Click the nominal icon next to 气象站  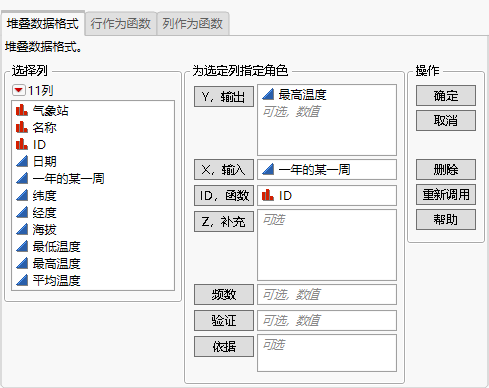pyautogui.click(x=22, y=110)
